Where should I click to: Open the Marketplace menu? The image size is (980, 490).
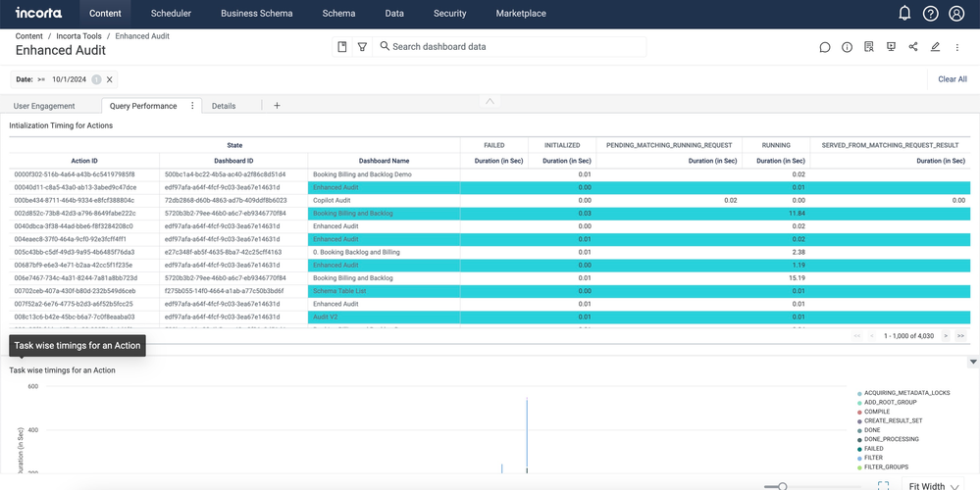[x=521, y=13]
